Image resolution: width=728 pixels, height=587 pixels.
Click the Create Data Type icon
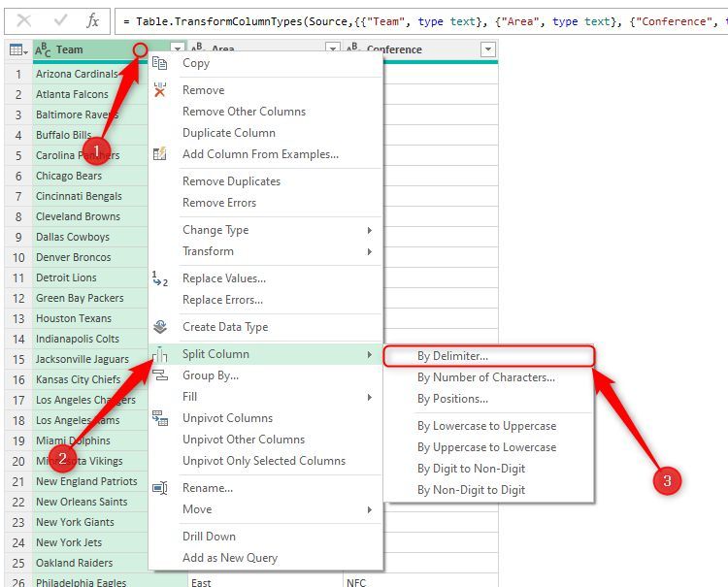point(160,327)
